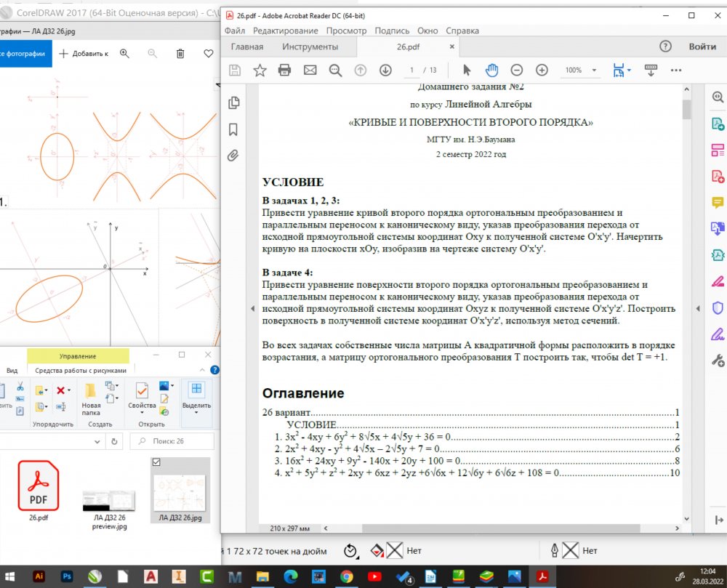
Task: Select the Hand pan tool in Acrobat
Action: (491, 70)
